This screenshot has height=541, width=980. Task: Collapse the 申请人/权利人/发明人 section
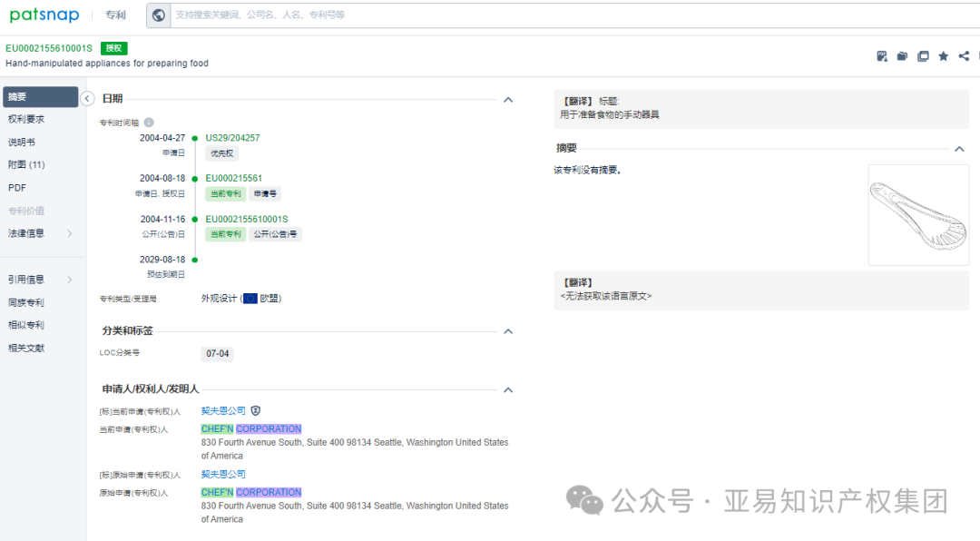(508, 390)
